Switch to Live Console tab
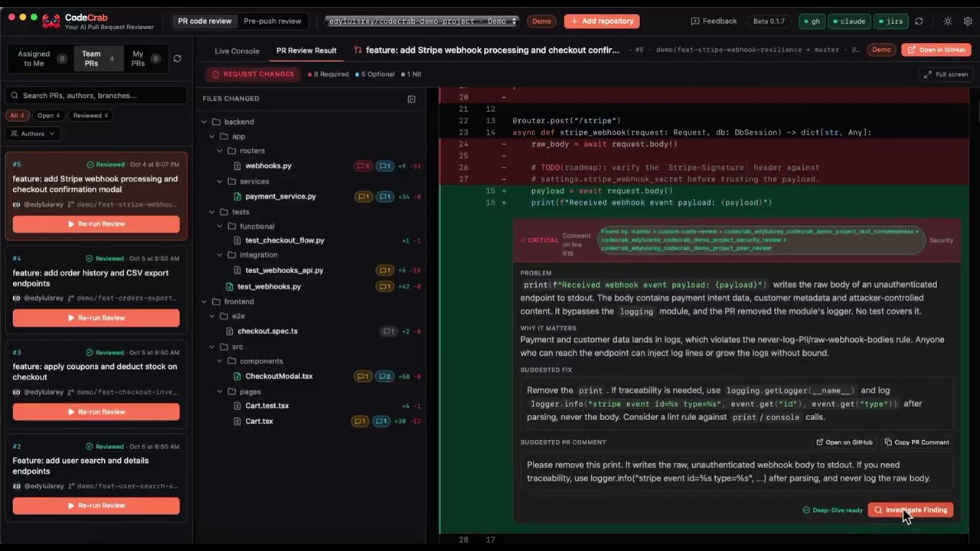980x551 pixels. pos(237,51)
